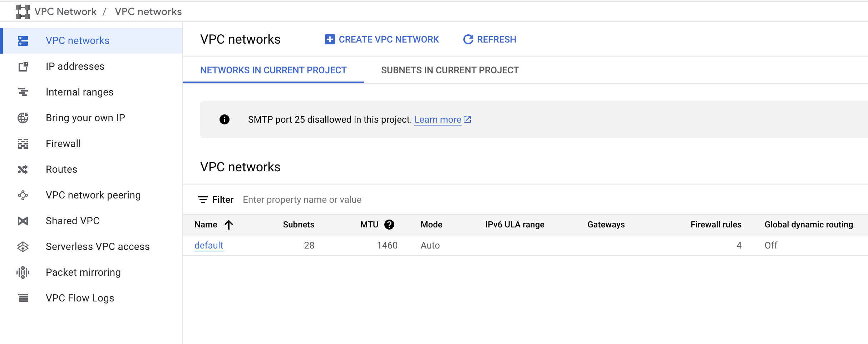Click the MTU column header
The image size is (868, 344).
tap(369, 225)
